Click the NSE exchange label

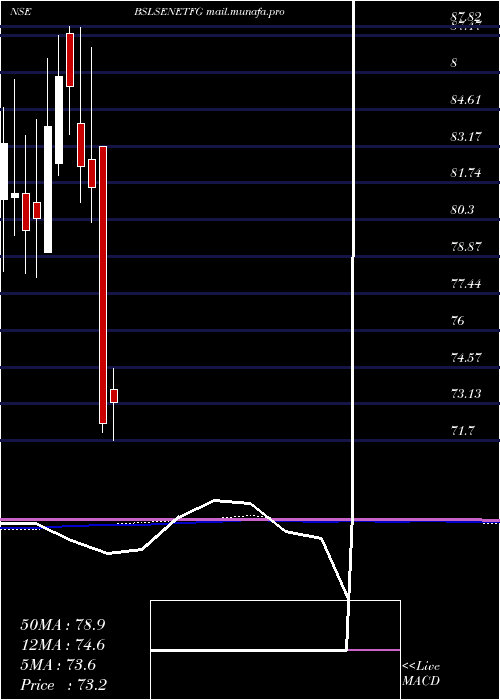(20, 12)
